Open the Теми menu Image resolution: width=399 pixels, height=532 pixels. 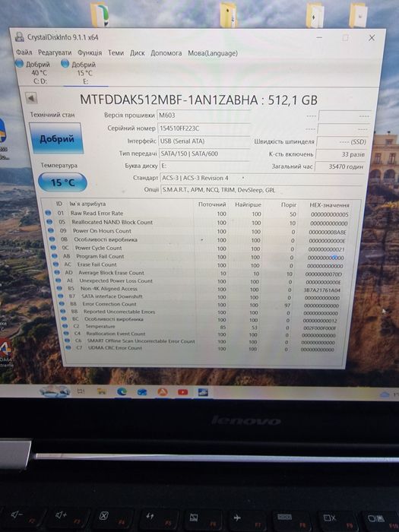tap(116, 53)
